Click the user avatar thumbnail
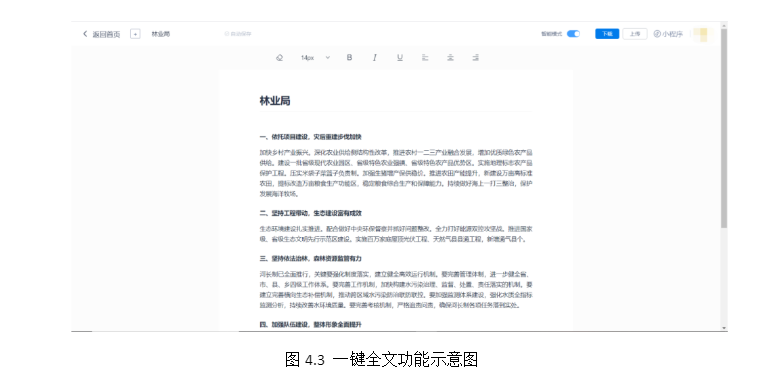Screen dimensions: 762x386 pyautogui.click(x=701, y=35)
